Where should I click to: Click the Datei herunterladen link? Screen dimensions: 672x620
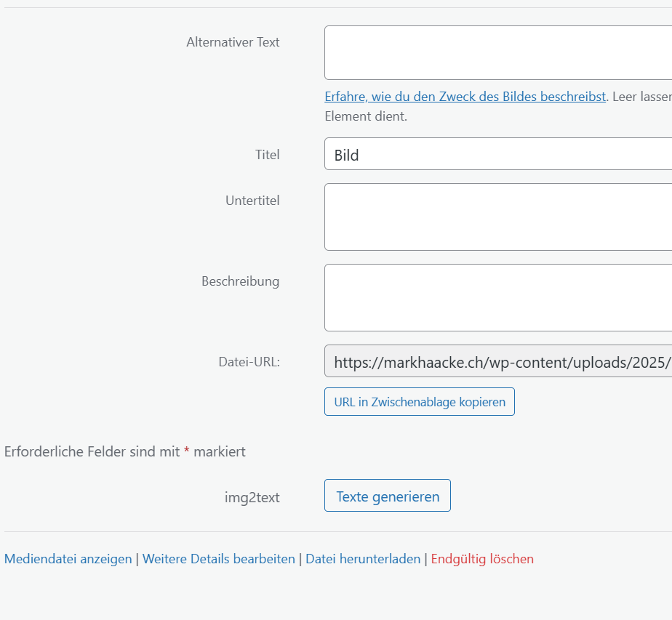(x=363, y=559)
